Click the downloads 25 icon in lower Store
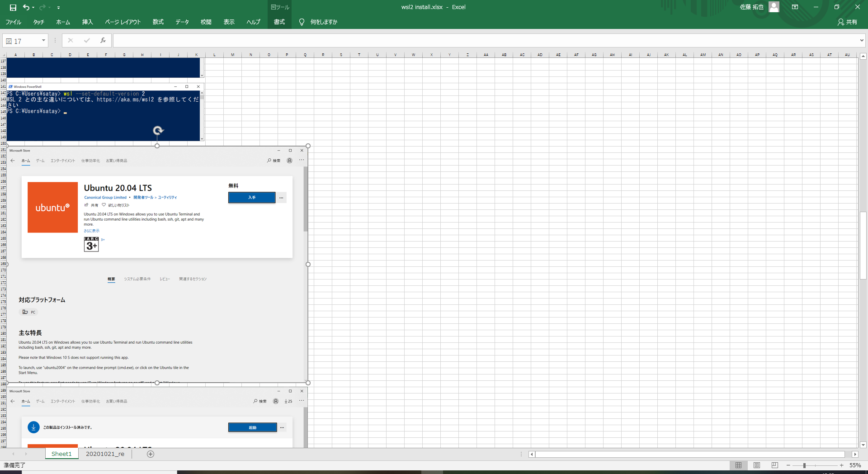 coord(288,401)
